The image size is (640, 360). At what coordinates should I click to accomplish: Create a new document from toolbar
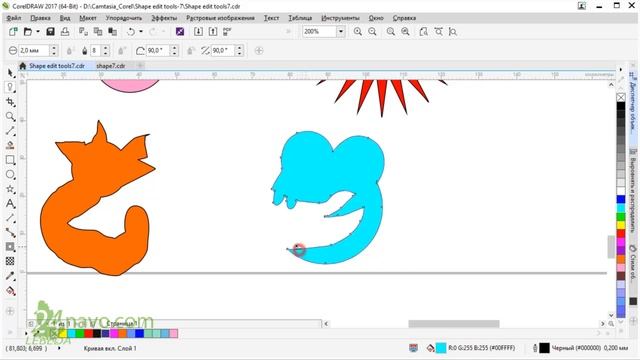click(x=13, y=31)
